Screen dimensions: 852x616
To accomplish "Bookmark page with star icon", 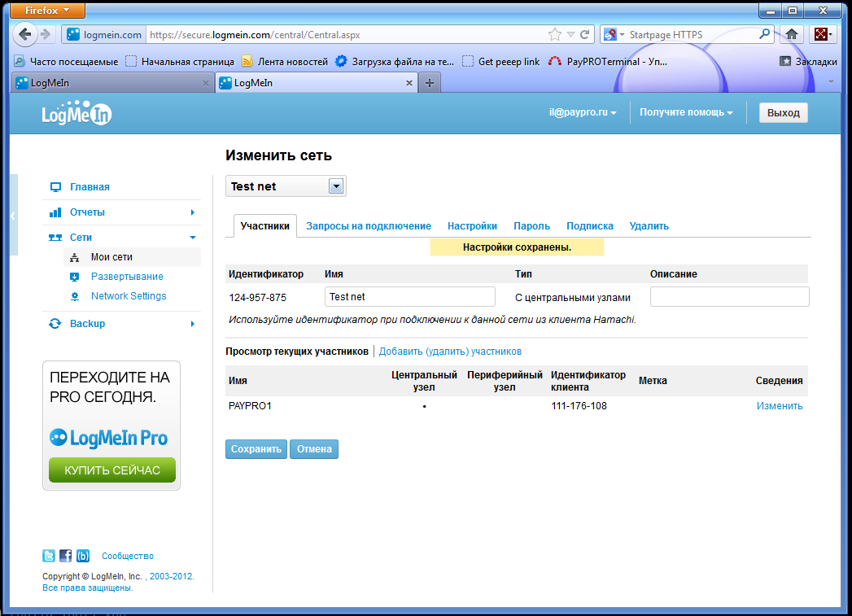I will point(555,35).
